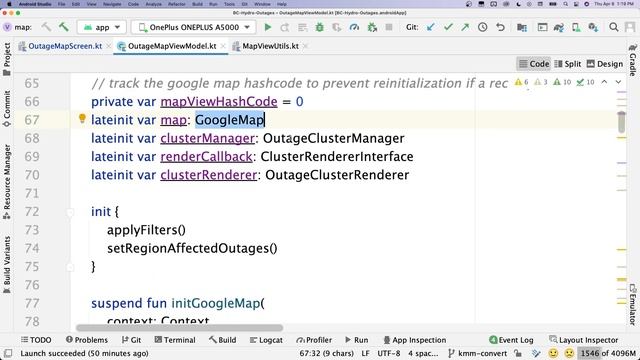Image resolution: width=640 pixels, height=360 pixels.
Task: Run the app with the green play button
Action: point(268,27)
